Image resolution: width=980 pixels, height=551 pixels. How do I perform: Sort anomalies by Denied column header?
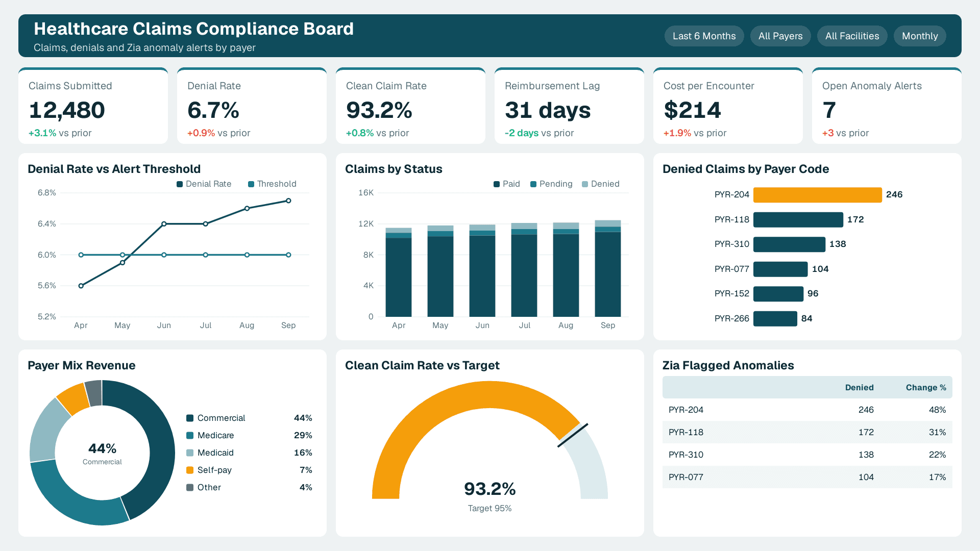859,388
